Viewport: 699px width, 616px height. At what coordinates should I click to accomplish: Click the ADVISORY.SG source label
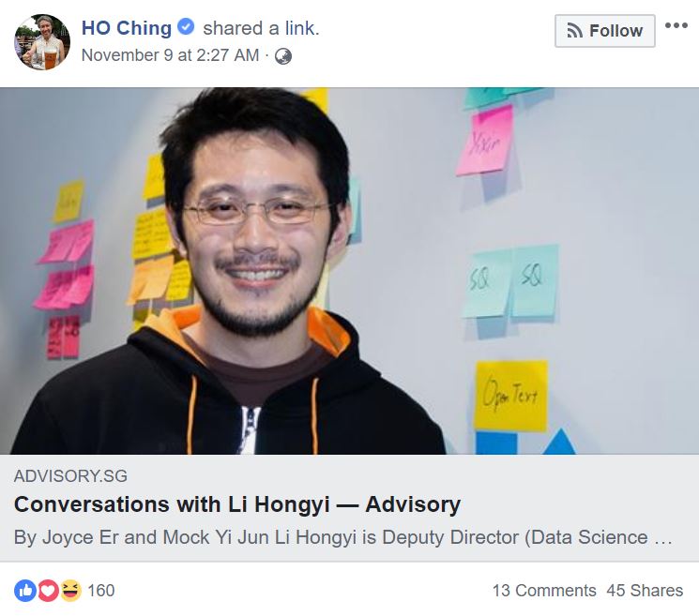coord(70,476)
